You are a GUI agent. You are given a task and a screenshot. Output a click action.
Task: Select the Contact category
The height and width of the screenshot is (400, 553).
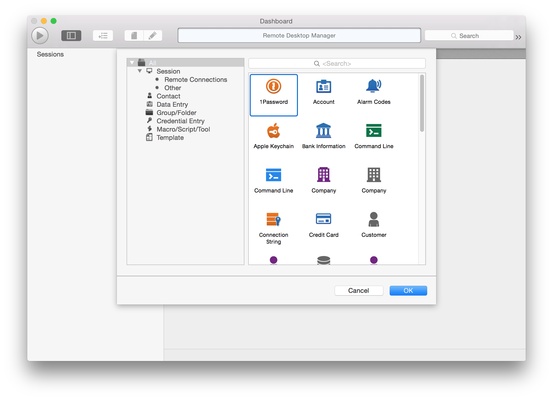(x=168, y=96)
